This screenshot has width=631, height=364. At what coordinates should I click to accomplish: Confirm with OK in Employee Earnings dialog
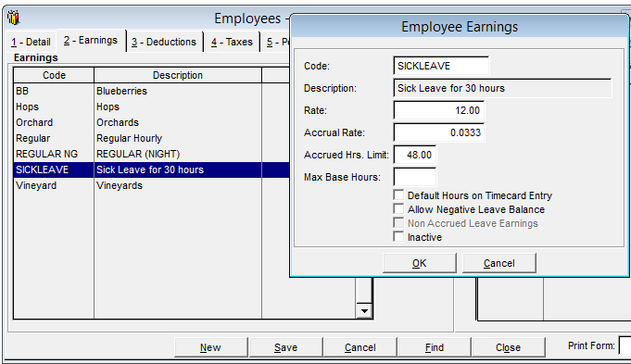(x=420, y=263)
